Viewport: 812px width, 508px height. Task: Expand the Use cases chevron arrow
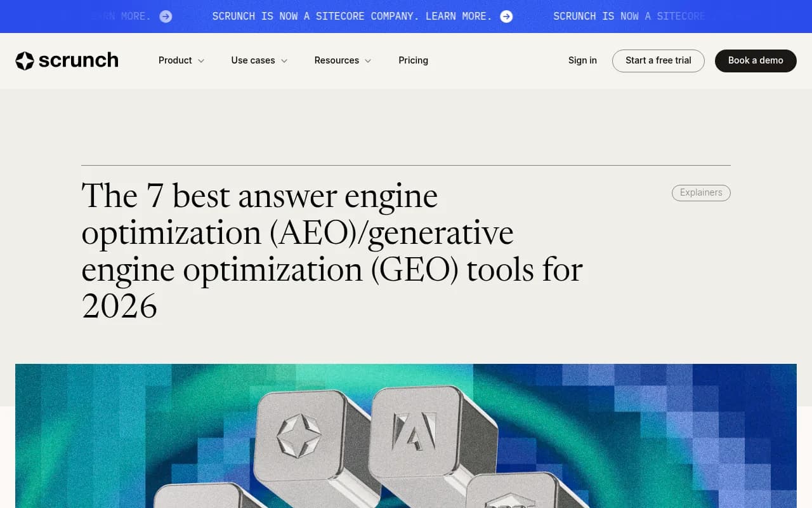point(284,61)
